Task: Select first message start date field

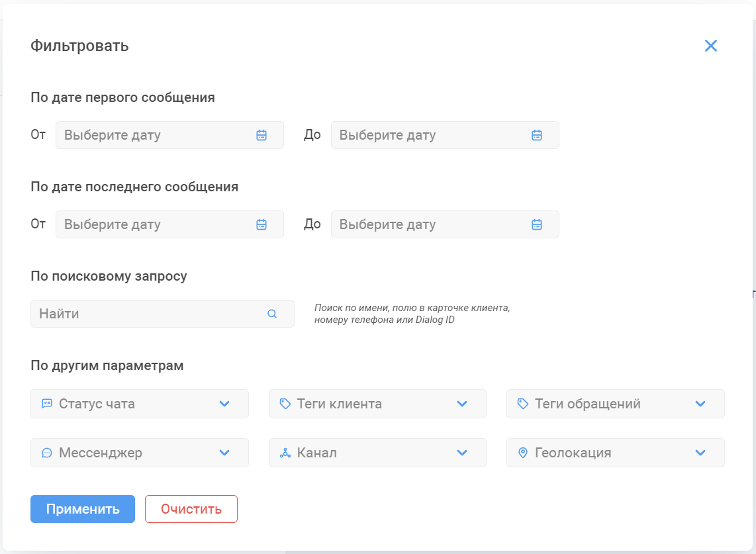Action: click(169, 135)
